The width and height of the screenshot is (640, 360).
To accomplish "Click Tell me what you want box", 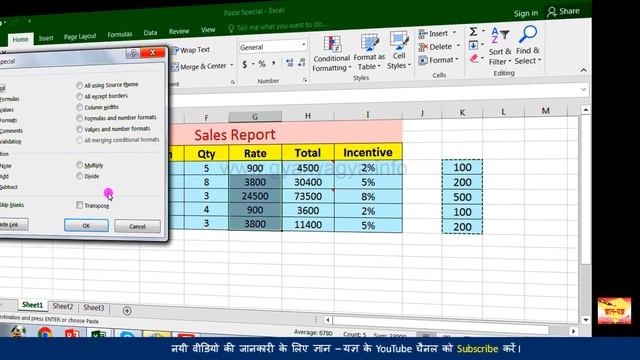I will pyautogui.click(x=278, y=27).
